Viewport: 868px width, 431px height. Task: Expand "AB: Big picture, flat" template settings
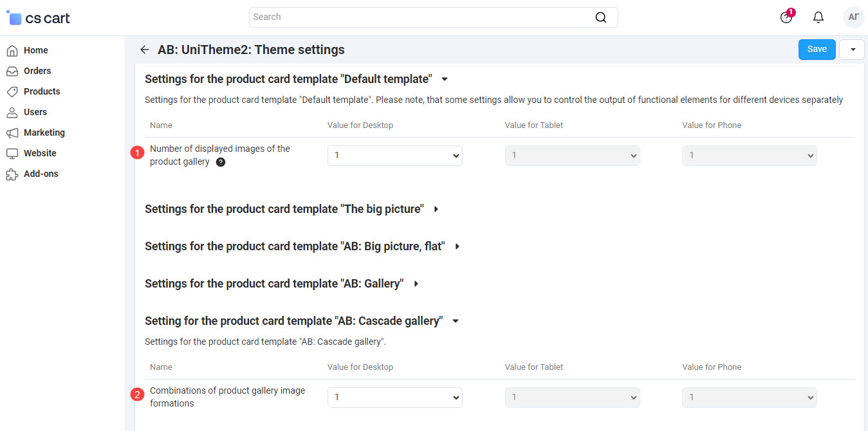(x=302, y=246)
